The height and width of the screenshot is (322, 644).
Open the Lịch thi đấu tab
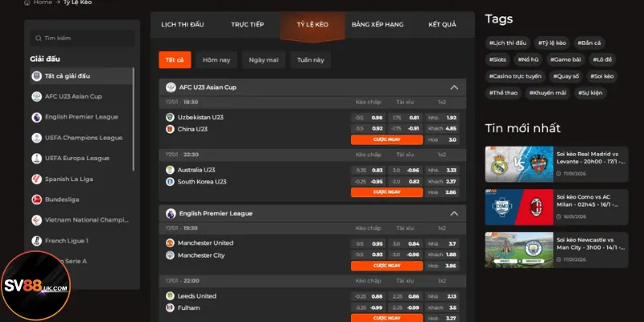tap(183, 24)
